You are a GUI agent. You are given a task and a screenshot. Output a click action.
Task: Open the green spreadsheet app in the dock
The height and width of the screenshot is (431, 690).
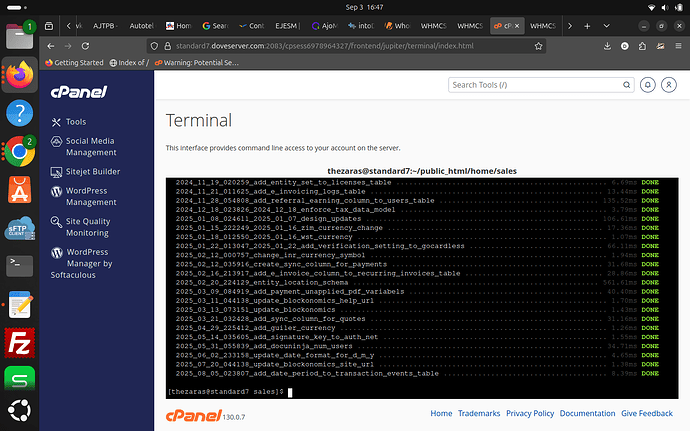tap(19, 379)
